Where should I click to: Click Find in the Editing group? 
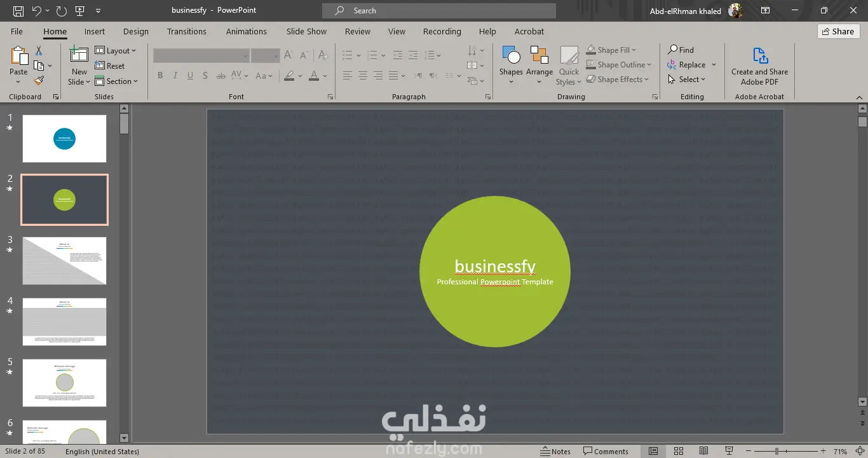(681, 50)
